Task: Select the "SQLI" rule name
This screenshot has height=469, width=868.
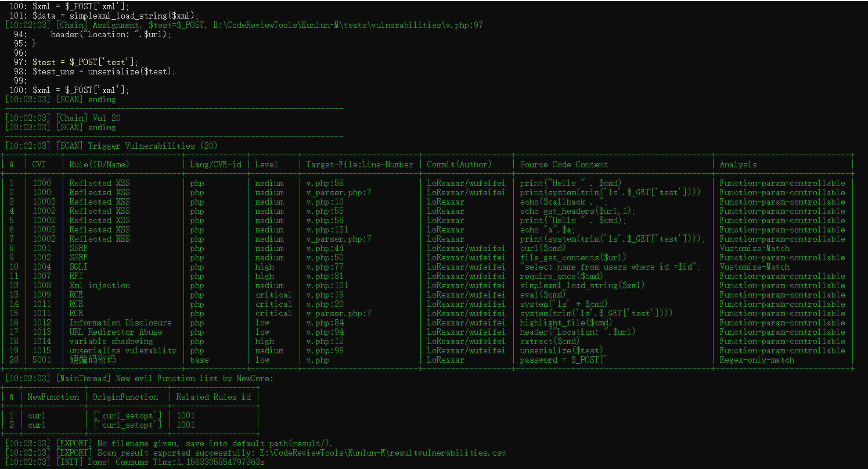Action: pos(78,267)
